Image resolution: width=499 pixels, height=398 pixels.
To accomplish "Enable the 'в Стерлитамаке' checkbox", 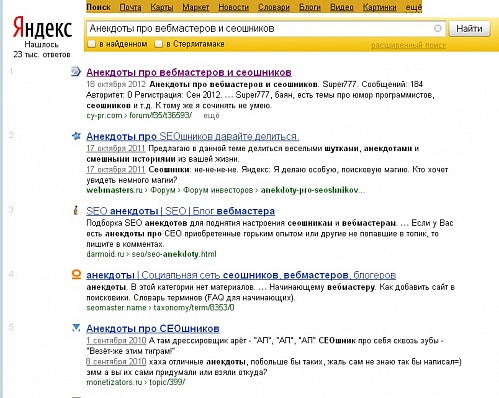I will tap(159, 44).
